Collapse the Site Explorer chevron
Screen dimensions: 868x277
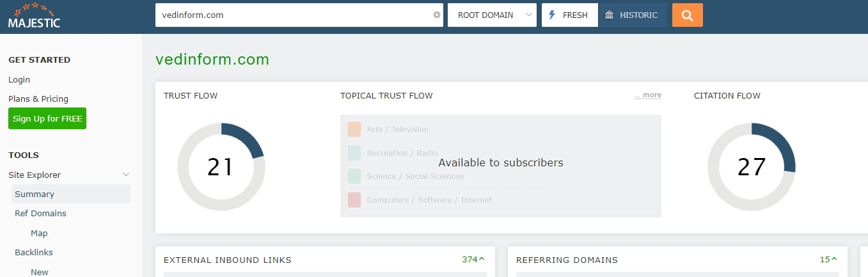point(126,175)
